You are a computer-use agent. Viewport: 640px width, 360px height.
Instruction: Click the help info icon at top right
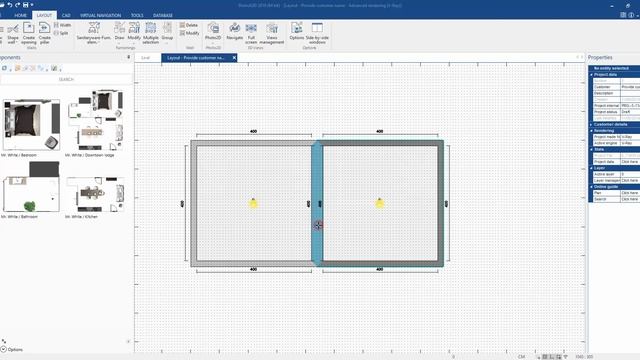[x=631, y=15]
